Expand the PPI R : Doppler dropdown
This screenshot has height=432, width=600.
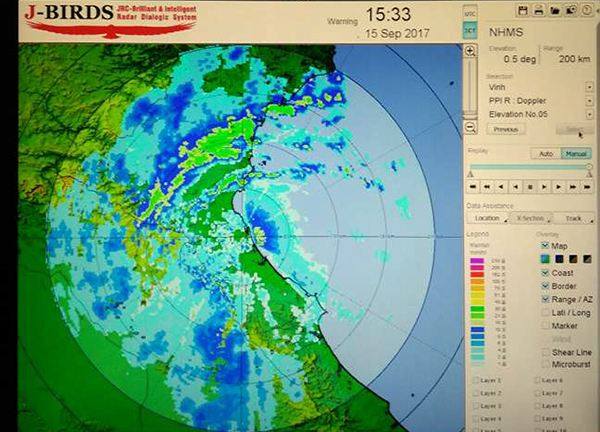(589, 101)
